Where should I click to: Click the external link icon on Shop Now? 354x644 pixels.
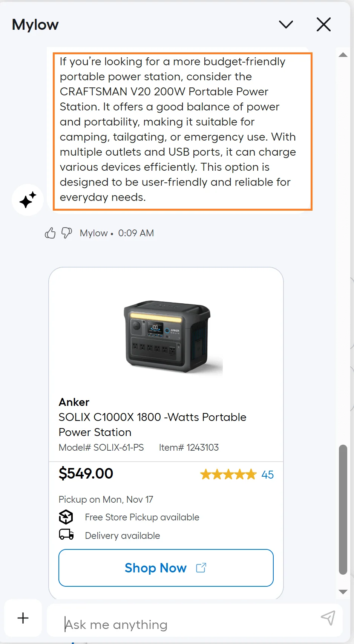point(201,568)
